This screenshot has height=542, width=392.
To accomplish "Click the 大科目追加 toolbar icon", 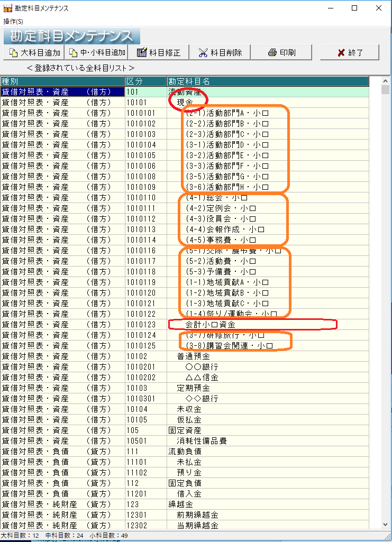I will (14, 53).
